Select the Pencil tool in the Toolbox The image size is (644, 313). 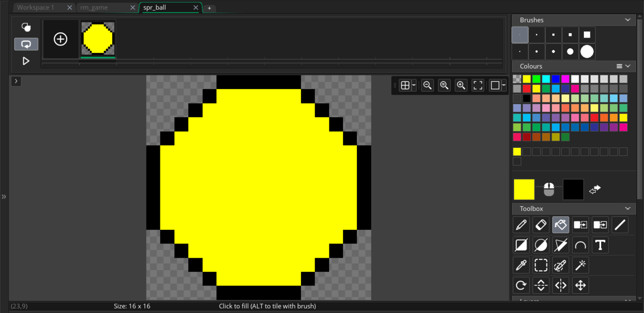pos(521,225)
